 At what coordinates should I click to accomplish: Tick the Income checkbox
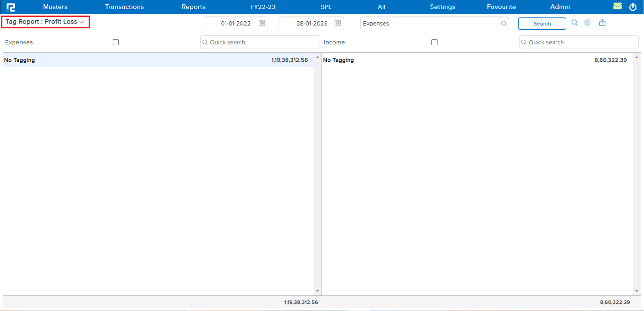[434, 42]
